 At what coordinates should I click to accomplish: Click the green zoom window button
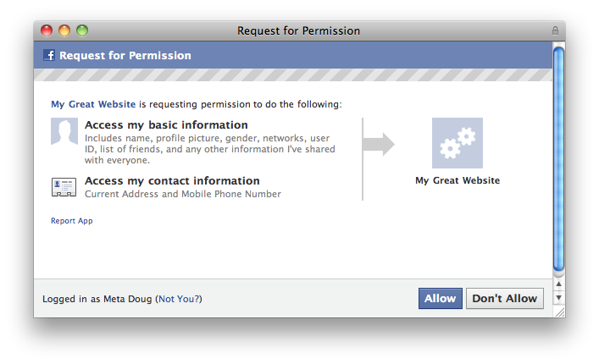click(x=82, y=30)
